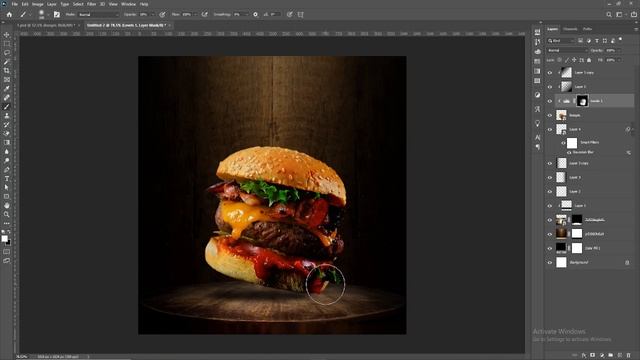Screen dimensions: 640x360
Task: Collapse Layer 4 smart filter effects
Action: pyautogui.click(x=632, y=129)
